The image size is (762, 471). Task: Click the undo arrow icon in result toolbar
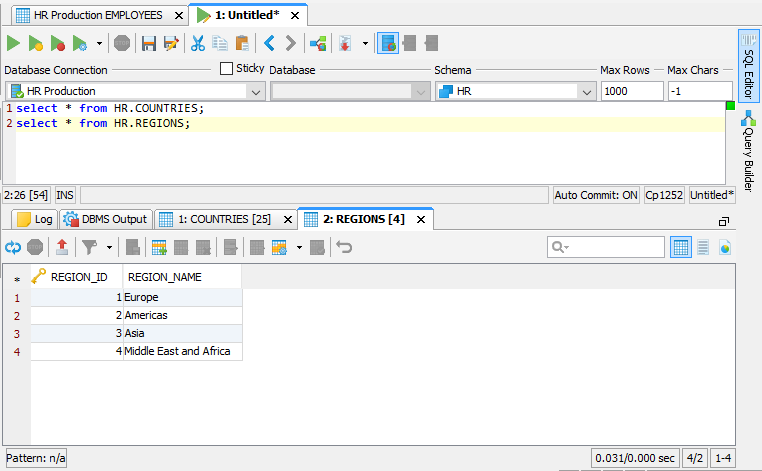pyautogui.click(x=344, y=248)
